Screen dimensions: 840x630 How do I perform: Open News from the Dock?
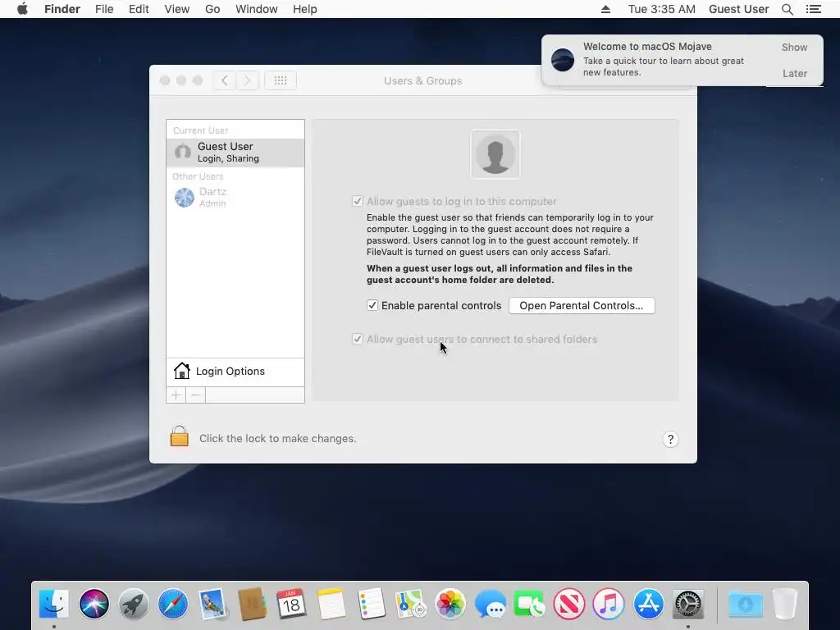point(569,604)
